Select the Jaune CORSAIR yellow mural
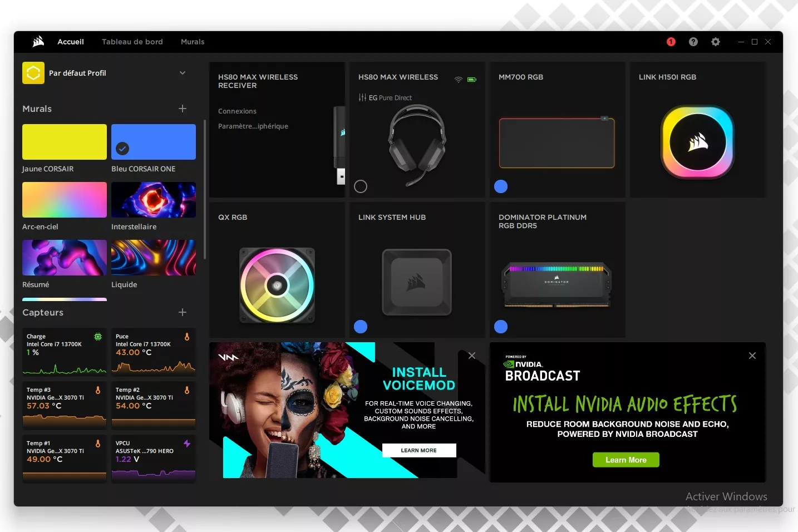The height and width of the screenshot is (532, 798). [x=65, y=142]
